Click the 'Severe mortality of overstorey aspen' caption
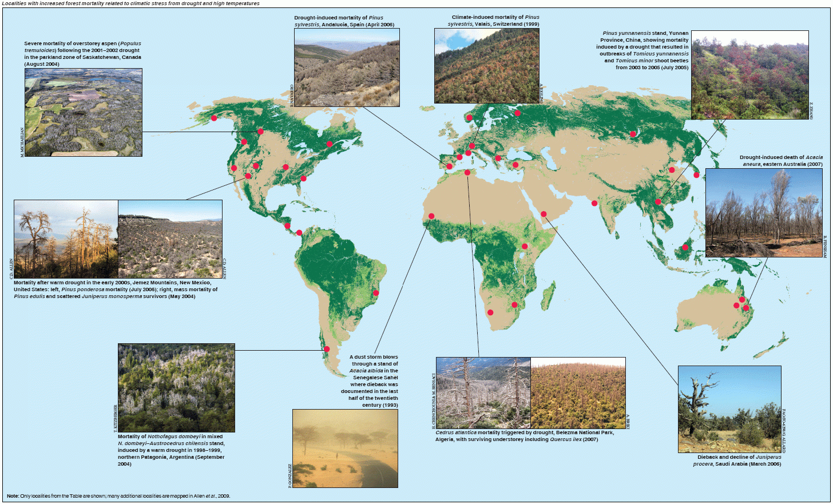Image resolution: width=833 pixels, height=504 pixels. click(x=82, y=54)
